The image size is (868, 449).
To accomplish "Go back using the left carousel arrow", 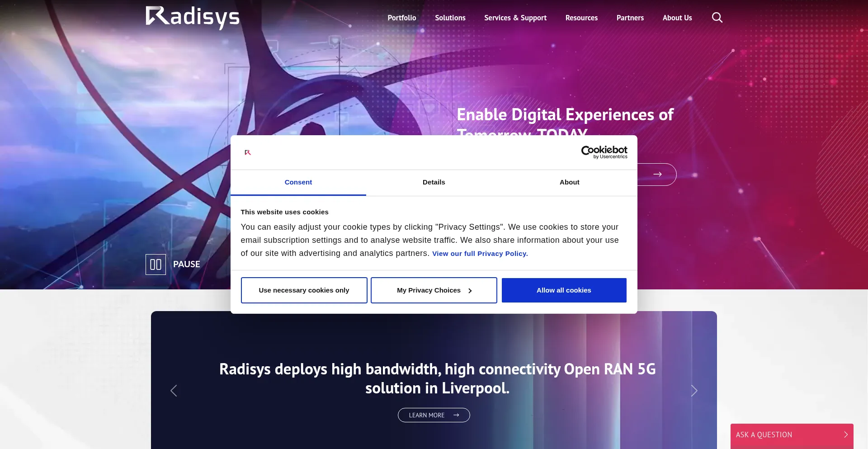I will coord(174,390).
